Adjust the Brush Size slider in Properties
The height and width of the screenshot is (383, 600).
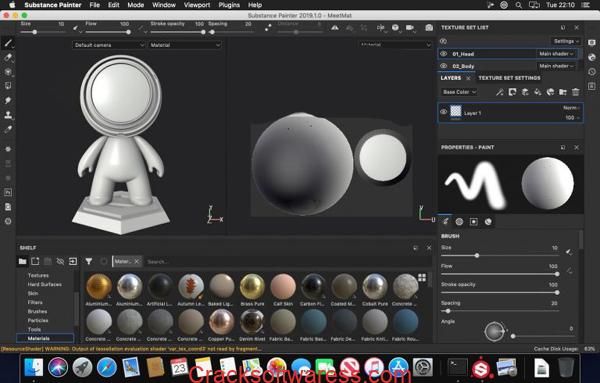[x=499, y=255]
